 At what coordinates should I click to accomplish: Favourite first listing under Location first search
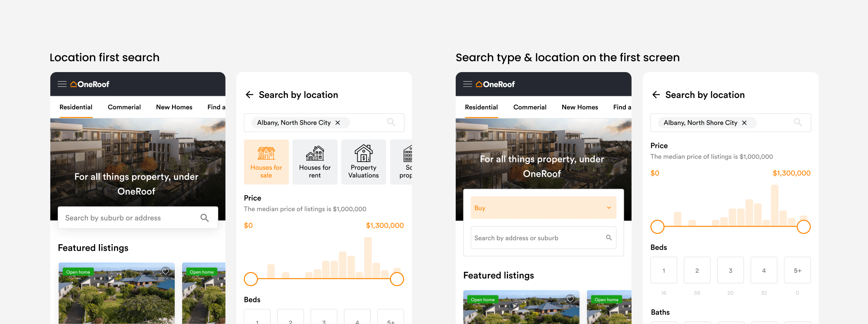(165, 271)
